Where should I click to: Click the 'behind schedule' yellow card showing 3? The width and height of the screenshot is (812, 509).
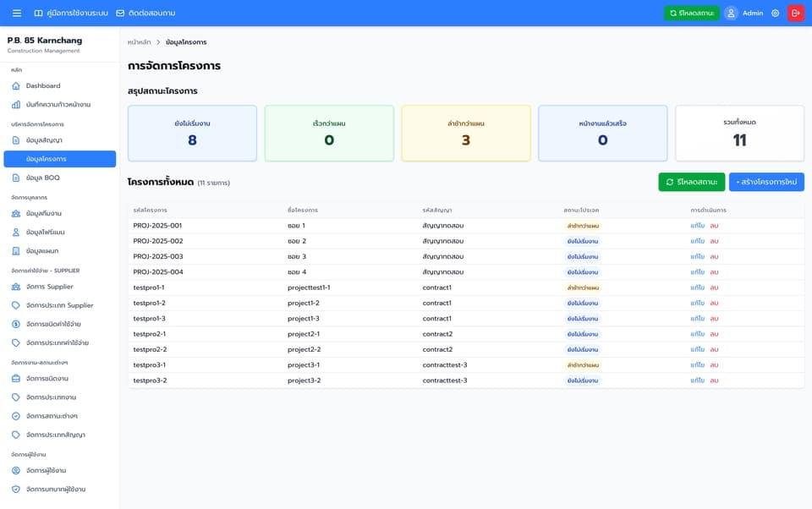coord(466,134)
